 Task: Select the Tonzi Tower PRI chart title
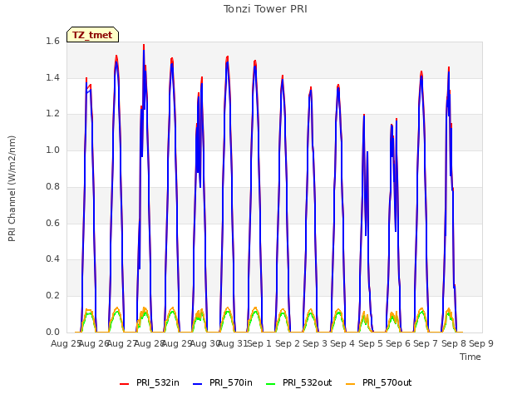[x=265, y=9]
